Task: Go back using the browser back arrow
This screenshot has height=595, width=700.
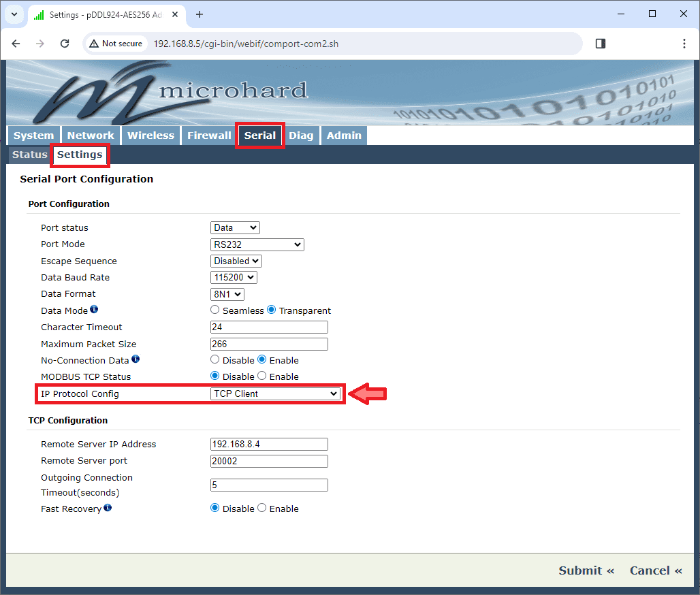Action: tap(16, 44)
